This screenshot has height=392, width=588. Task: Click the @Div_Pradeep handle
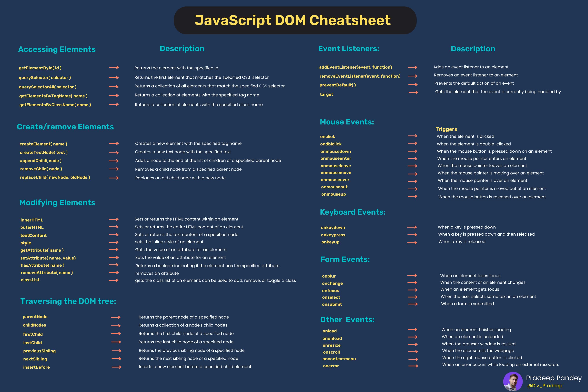tap(545, 386)
